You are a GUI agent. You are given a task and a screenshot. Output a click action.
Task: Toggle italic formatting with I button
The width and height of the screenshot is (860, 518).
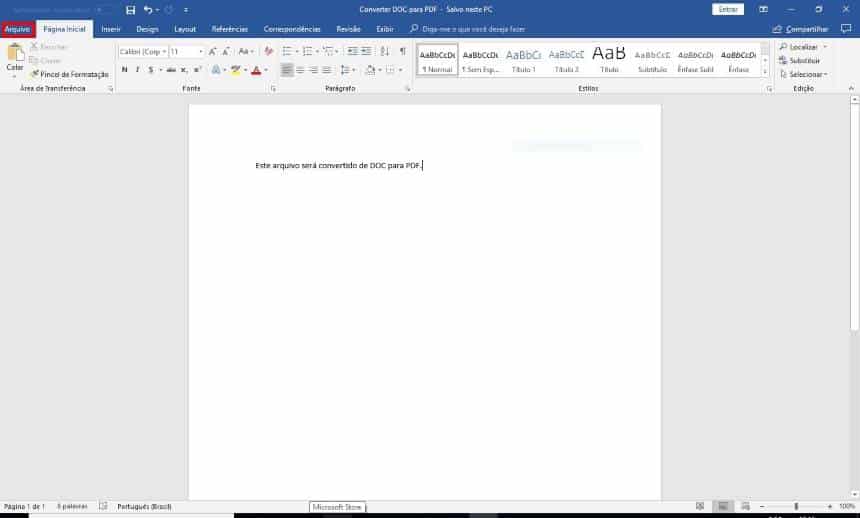coord(137,70)
